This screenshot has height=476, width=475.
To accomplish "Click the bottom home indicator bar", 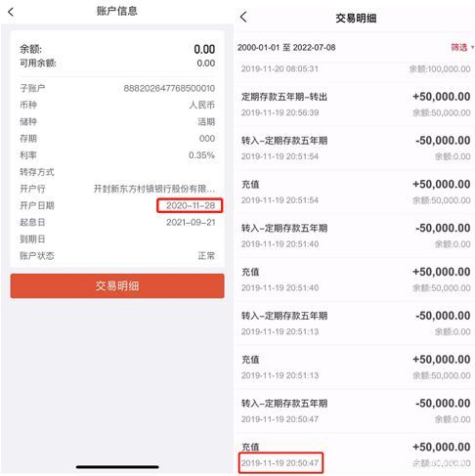I will 117,467.
